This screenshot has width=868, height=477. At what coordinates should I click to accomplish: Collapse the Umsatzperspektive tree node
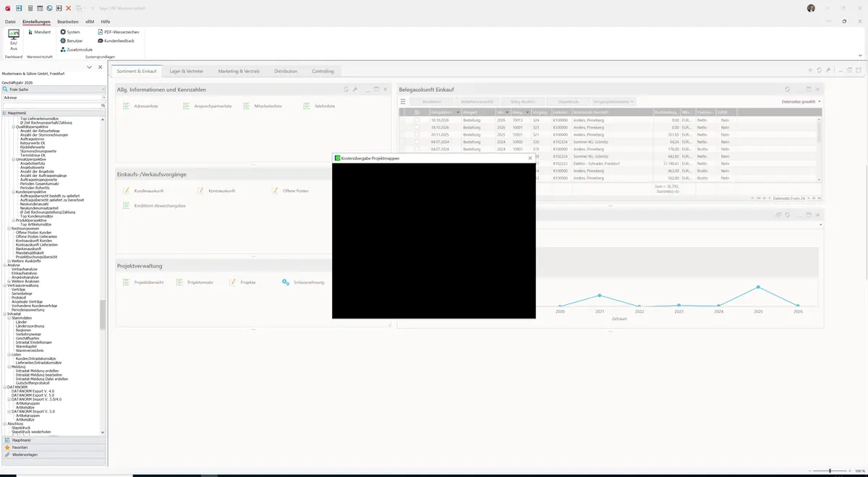coord(14,160)
